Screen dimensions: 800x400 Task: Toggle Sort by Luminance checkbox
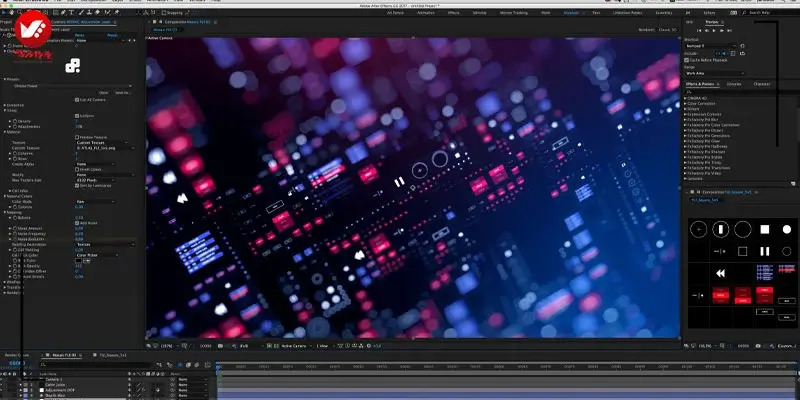(x=77, y=185)
